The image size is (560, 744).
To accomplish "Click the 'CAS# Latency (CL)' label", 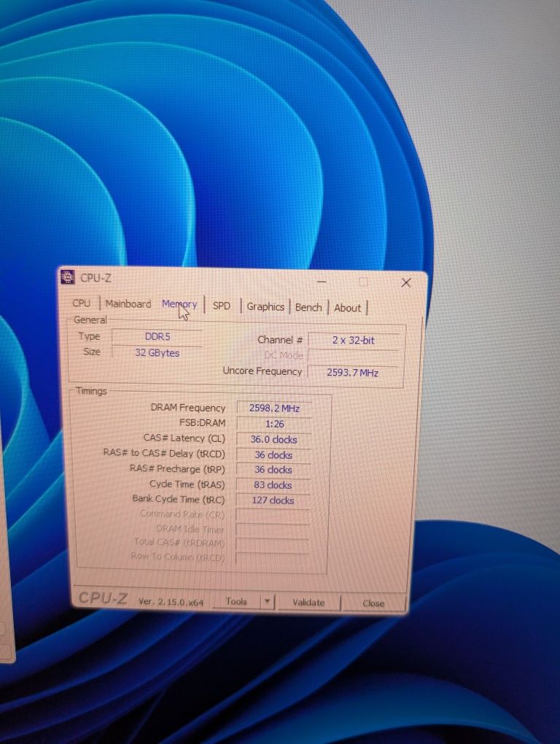I will [184, 438].
